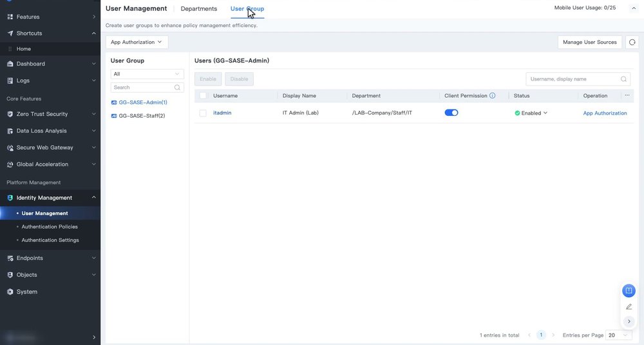Click the Disable button
Viewport: 644px width, 345px height.
(x=239, y=79)
